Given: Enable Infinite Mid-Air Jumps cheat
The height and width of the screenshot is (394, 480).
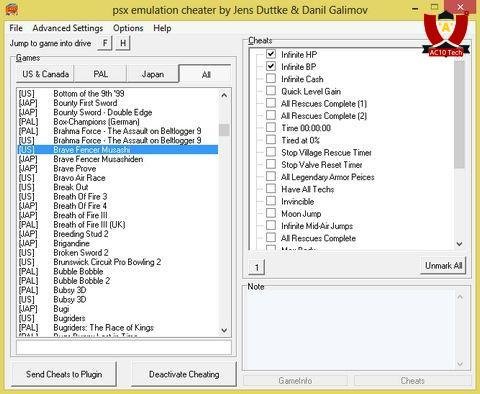Looking at the screenshot, I should point(271,226).
